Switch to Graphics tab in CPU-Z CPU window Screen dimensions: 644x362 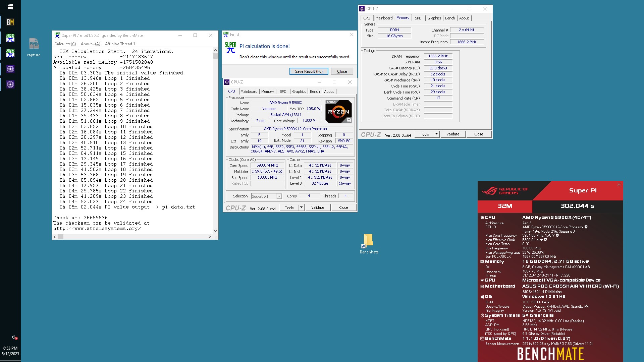(299, 92)
